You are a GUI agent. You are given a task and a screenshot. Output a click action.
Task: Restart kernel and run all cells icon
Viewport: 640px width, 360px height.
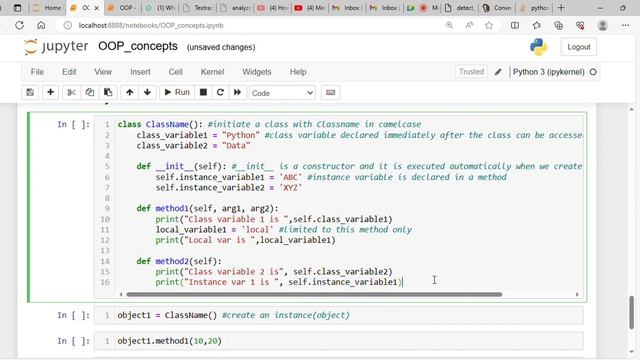[x=238, y=93]
